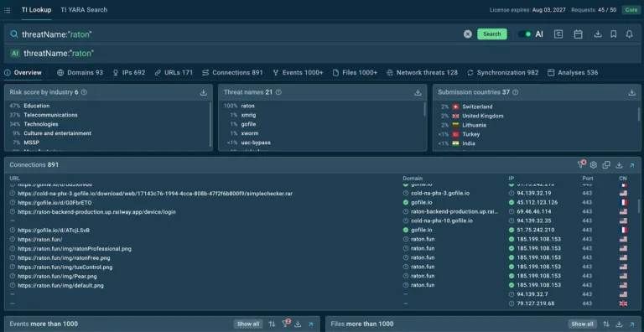Sort the Files panel entries

click(606, 324)
